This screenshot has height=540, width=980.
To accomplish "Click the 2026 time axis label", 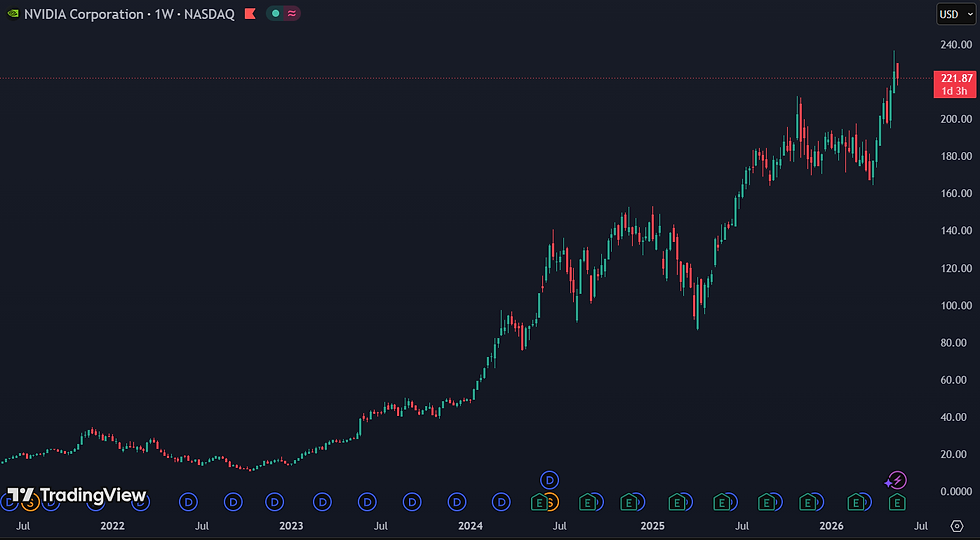I will 832,526.
